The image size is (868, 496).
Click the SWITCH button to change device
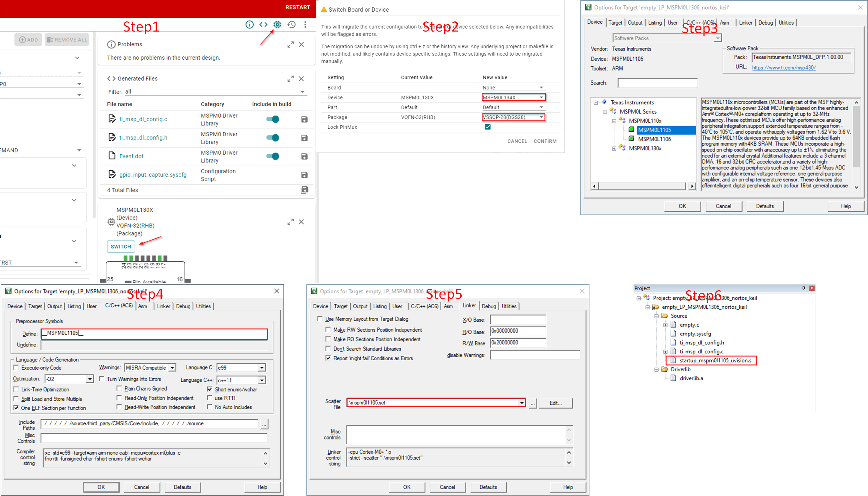point(121,246)
